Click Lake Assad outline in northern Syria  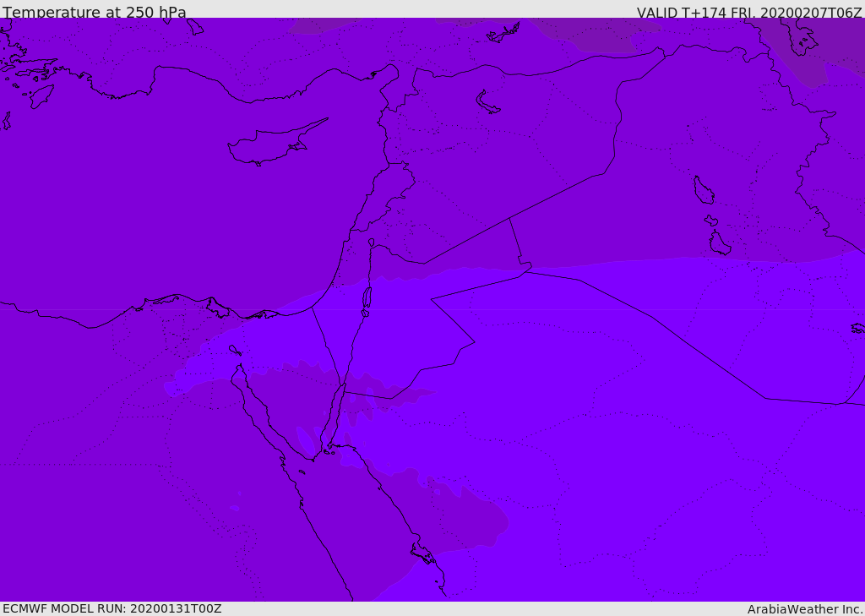coord(487,103)
